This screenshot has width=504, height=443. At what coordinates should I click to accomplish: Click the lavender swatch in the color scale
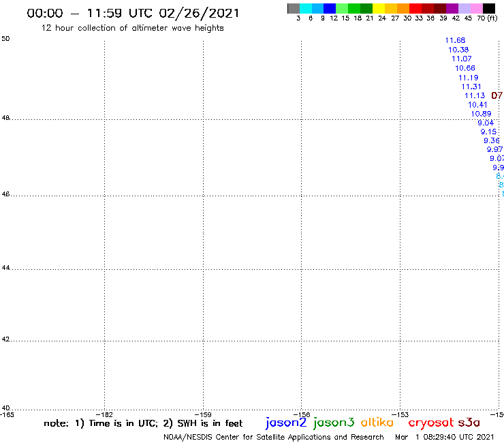pyautogui.click(x=464, y=8)
